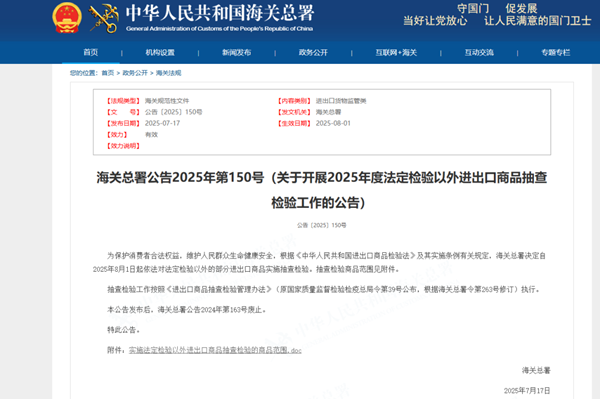Click the announcement title heading
600x399 pixels.
coord(321,190)
